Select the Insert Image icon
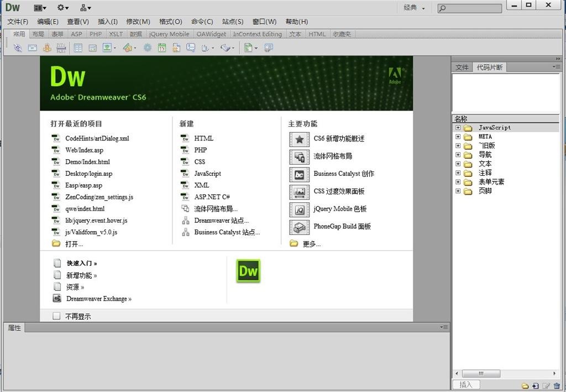 pyautogui.click(x=106, y=48)
